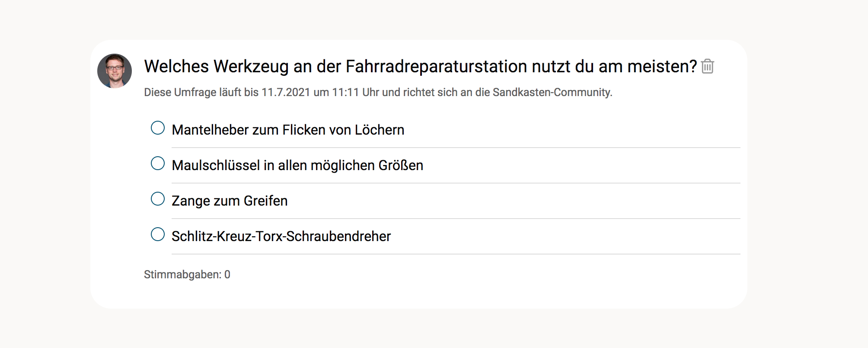Click the poll deadline description line
This screenshot has height=348, width=868.
pos(378,92)
